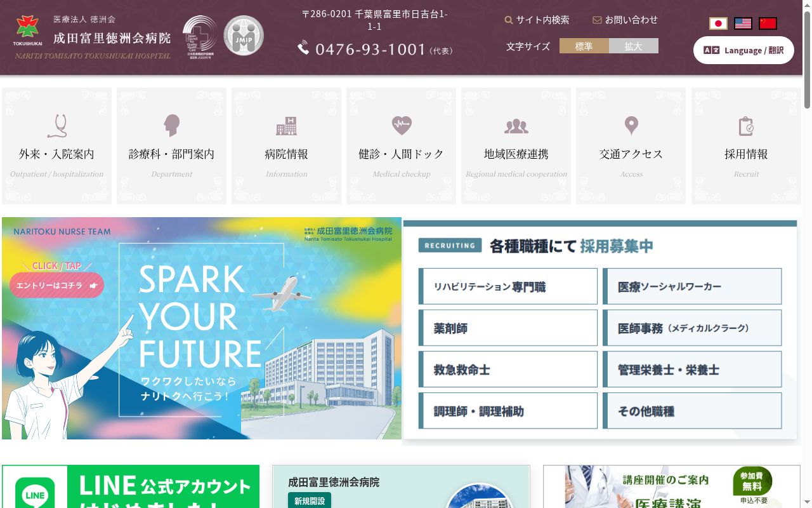
Task: Switch to English via the US flag
Action: pyautogui.click(x=743, y=23)
